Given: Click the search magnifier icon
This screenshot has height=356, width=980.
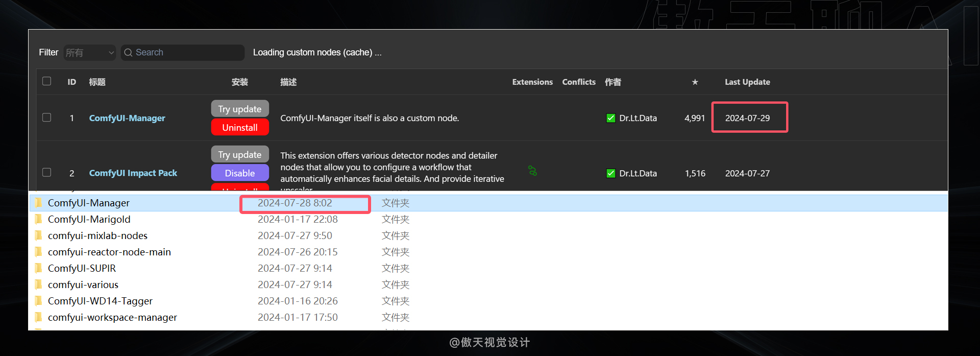Looking at the screenshot, I should click(128, 53).
